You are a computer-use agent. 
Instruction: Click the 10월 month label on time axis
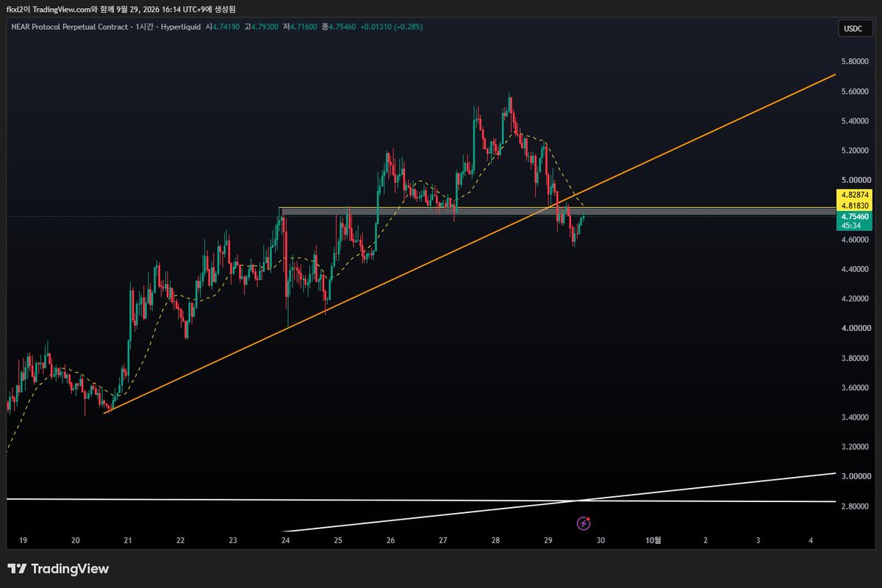tap(653, 540)
